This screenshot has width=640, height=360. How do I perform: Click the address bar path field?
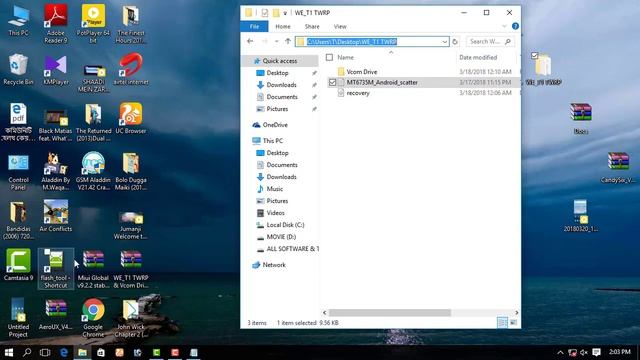372,42
